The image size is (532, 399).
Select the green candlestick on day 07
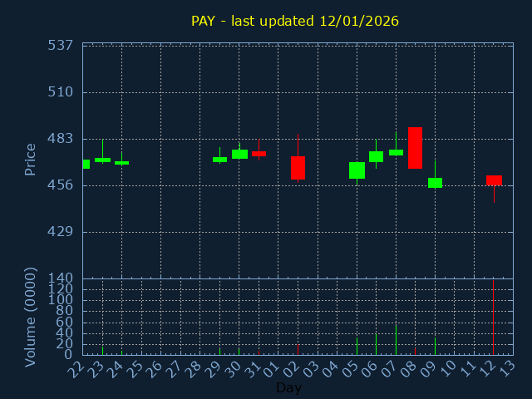[396, 152]
